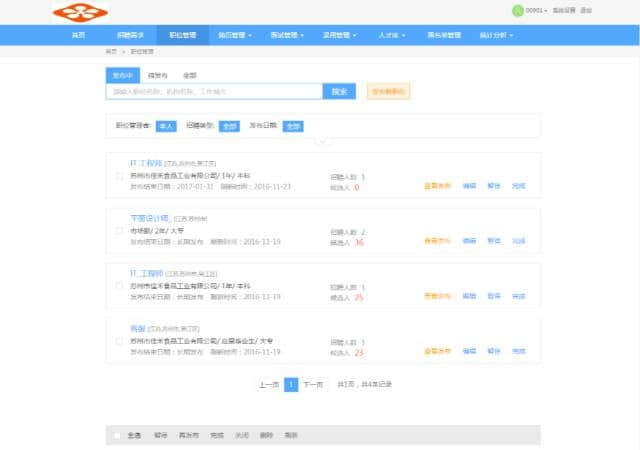Tick the checkbox for 客服 job
Image resolution: width=640 pixels, height=450 pixels.
121,341
